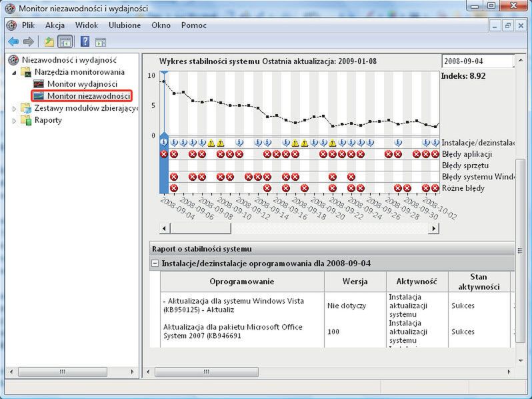Click the Wykres stabilności systemu title
The height and width of the screenshot is (399, 532).
[210, 61]
